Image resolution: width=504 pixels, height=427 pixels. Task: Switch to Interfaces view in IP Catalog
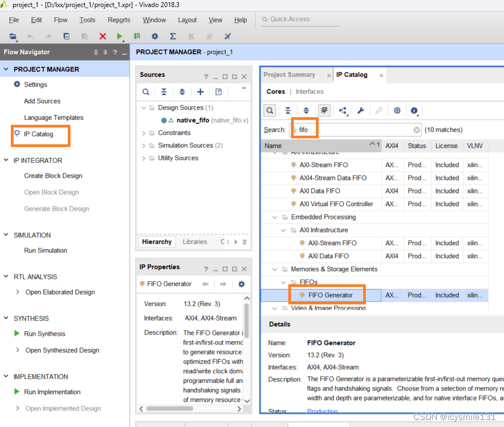pos(309,92)
